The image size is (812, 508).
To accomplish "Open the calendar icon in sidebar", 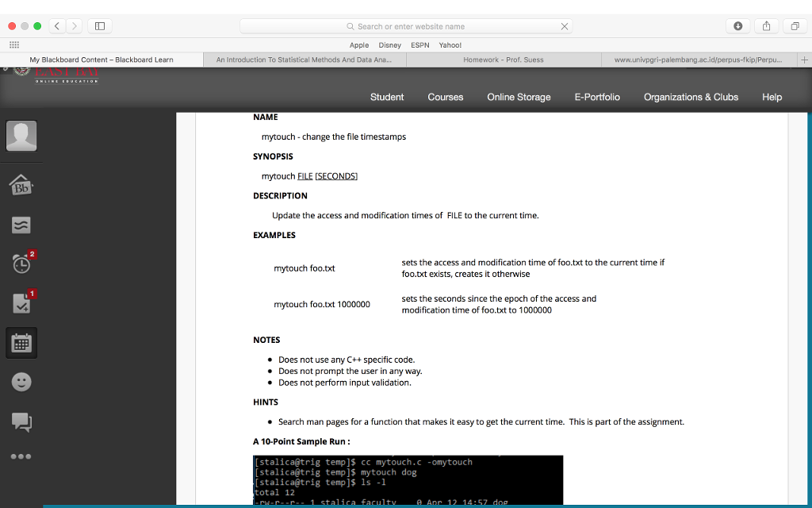I will 21,343.
